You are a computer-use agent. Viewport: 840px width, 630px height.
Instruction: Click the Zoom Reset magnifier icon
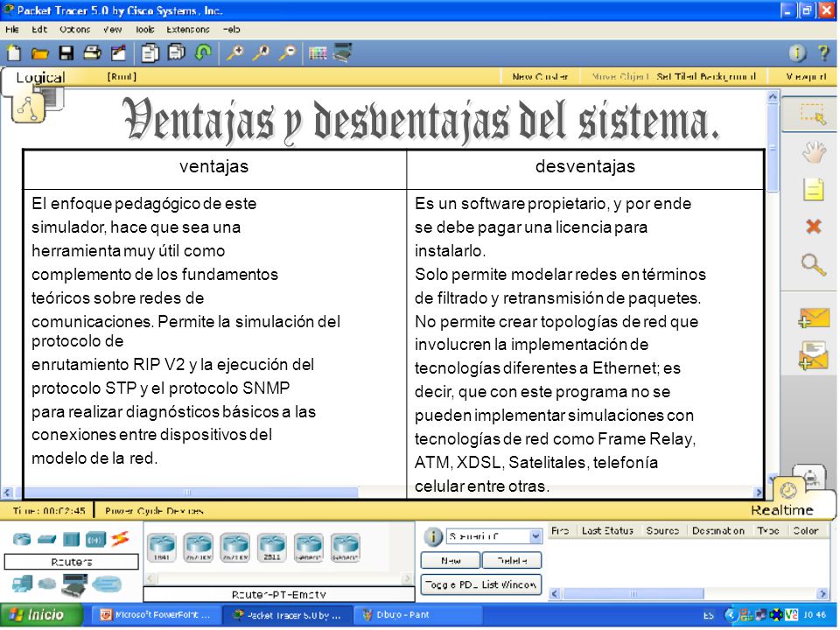262,52
